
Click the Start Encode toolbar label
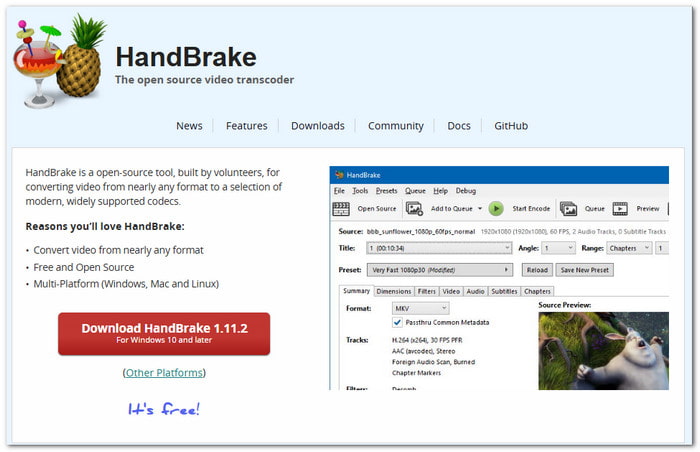pyautogui.click(x=531, y=209)
